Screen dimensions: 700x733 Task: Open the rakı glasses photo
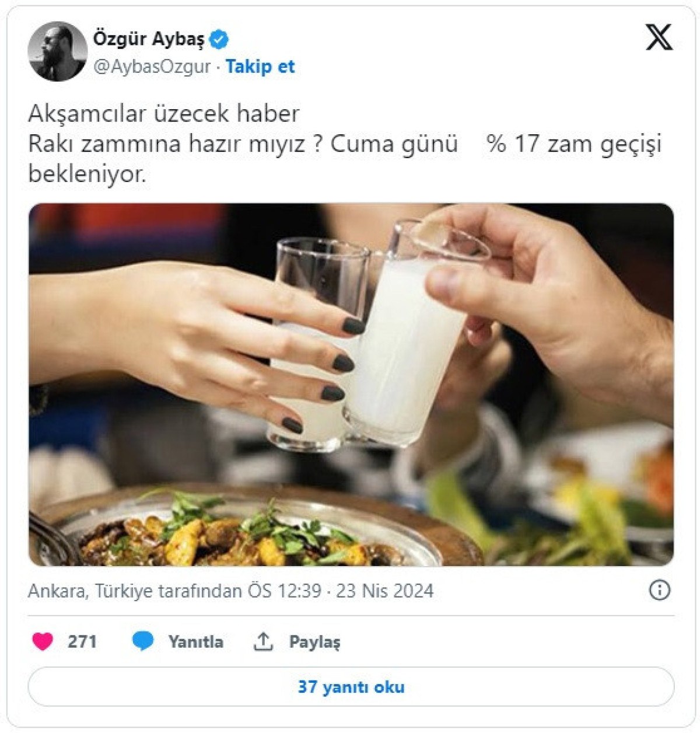[x=351, y=385]
